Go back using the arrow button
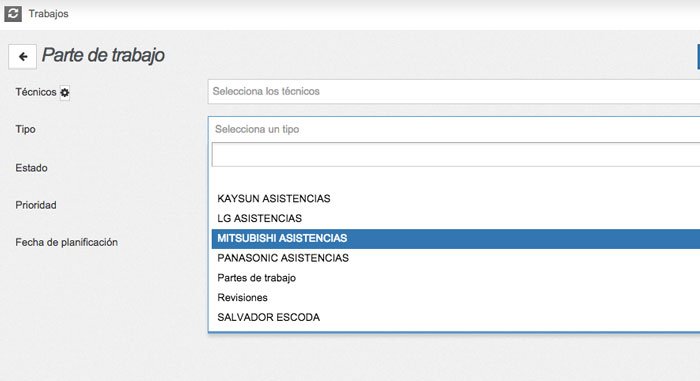The image size is (700, 381). pyautogui.click(x=22, y=57)
